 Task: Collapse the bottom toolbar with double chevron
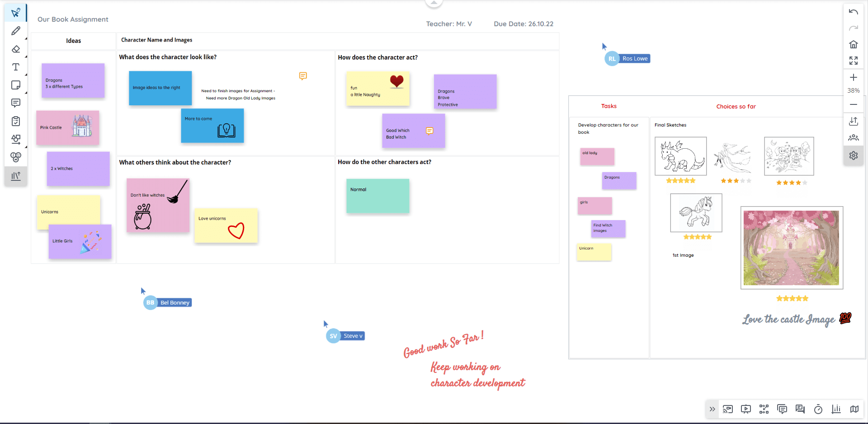pos(712,410)
